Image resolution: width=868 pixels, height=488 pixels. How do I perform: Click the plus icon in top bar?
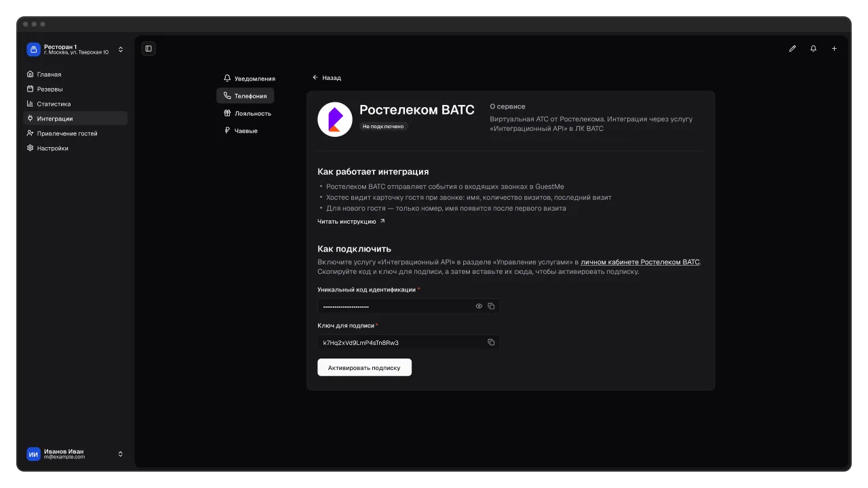pos(834,49)
